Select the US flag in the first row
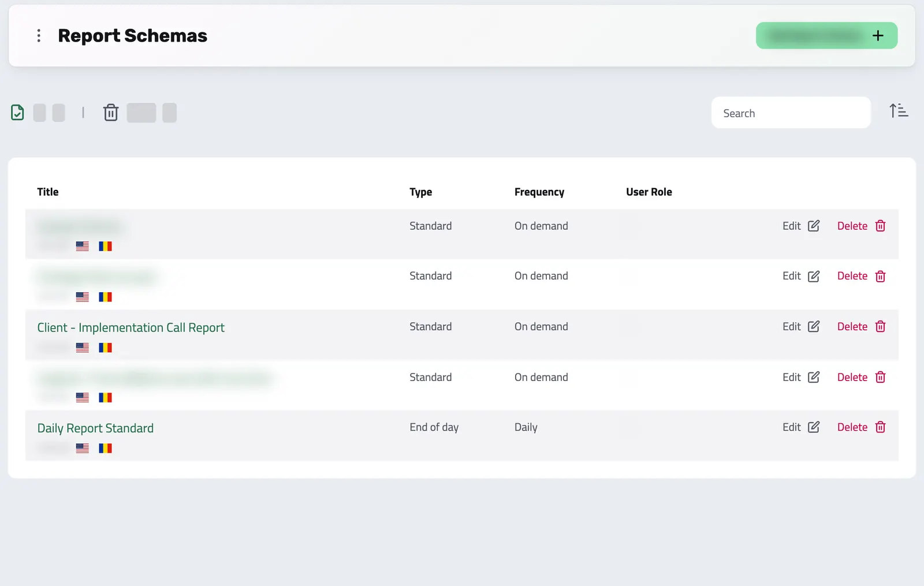Viewport: 924px width, 586px height. 83,246
